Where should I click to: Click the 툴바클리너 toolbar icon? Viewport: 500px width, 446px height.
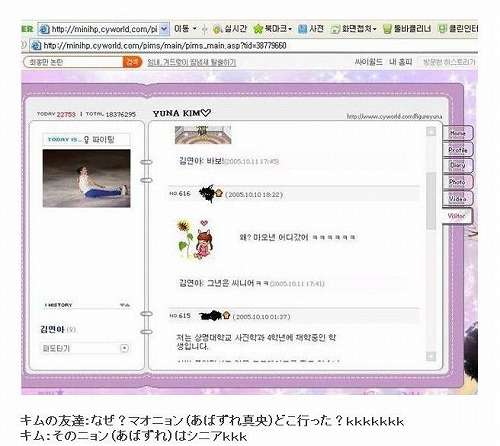pyautogui.click(x=387, y=29)
